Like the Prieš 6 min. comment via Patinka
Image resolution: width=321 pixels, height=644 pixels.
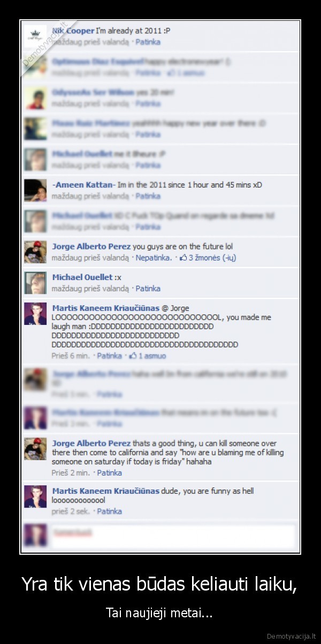[x=109, y=356]
